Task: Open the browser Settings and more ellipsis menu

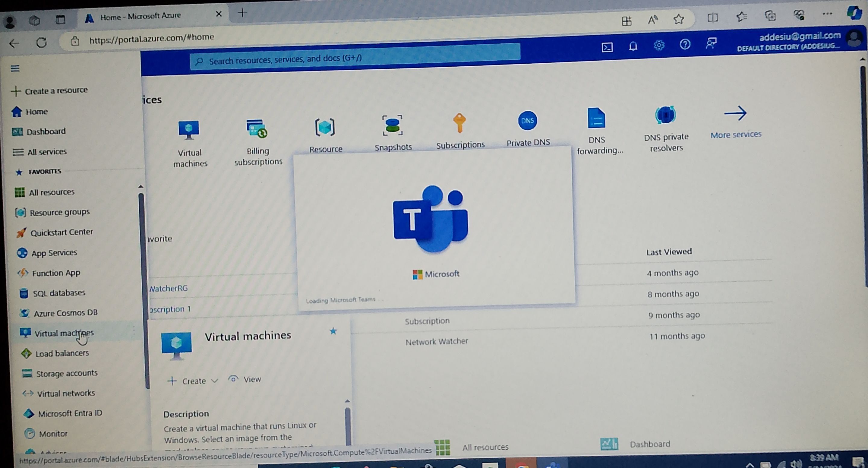Action: [x=827, y=14]
